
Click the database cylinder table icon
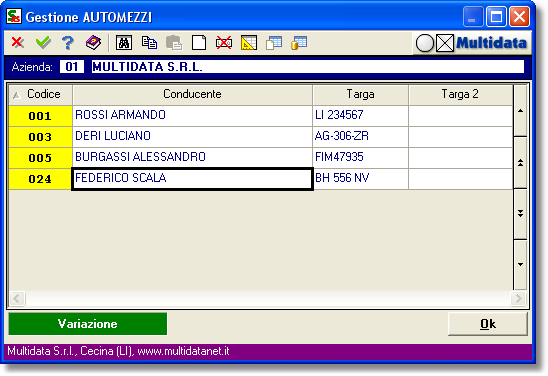point(299,43)
